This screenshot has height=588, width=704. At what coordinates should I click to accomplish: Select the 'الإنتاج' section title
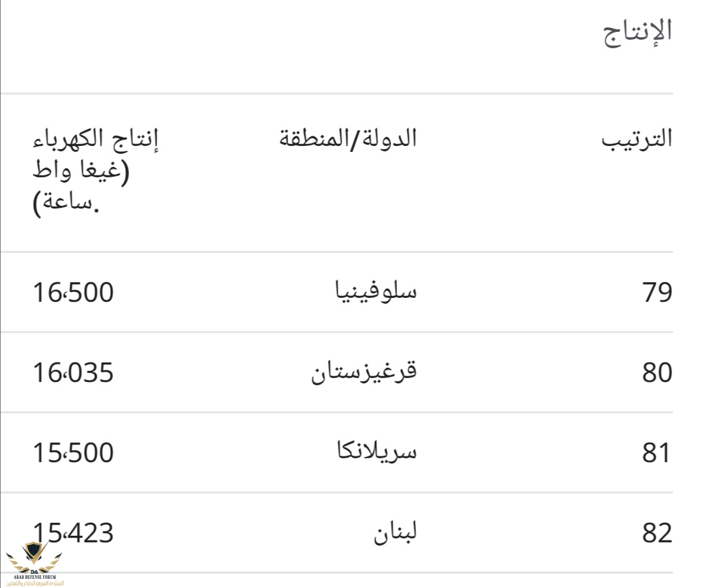coord(636,32)
